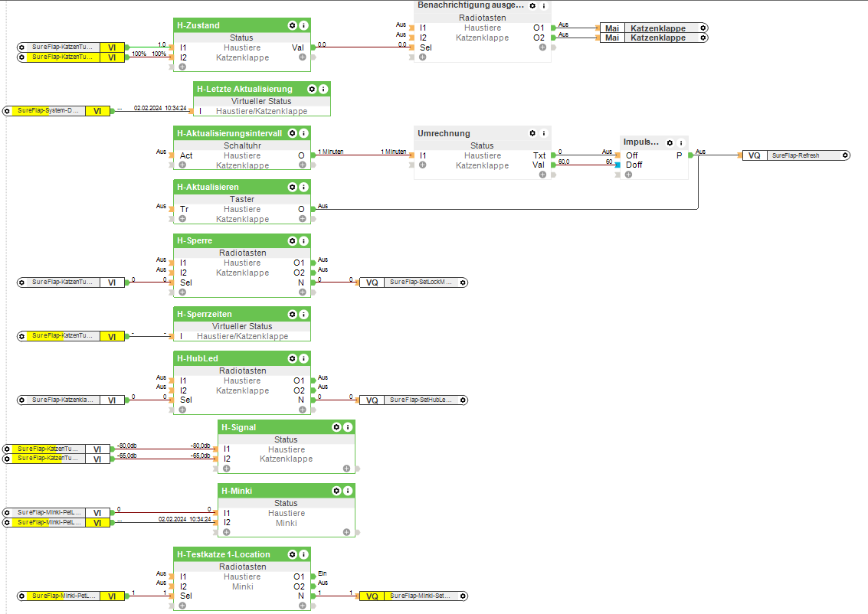Click info icon on H-Sperre block

pos(303,240)
